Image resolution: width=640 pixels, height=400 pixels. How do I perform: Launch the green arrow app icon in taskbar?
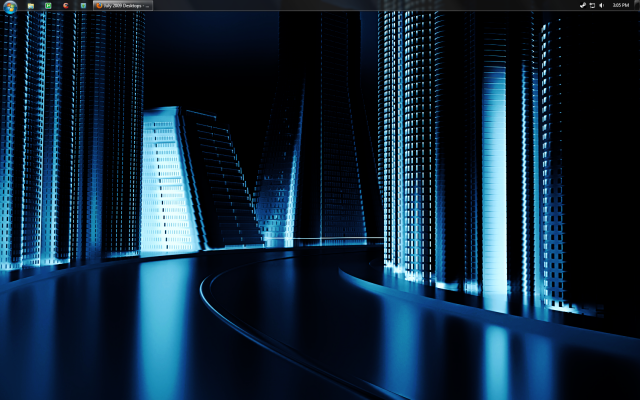83,6
